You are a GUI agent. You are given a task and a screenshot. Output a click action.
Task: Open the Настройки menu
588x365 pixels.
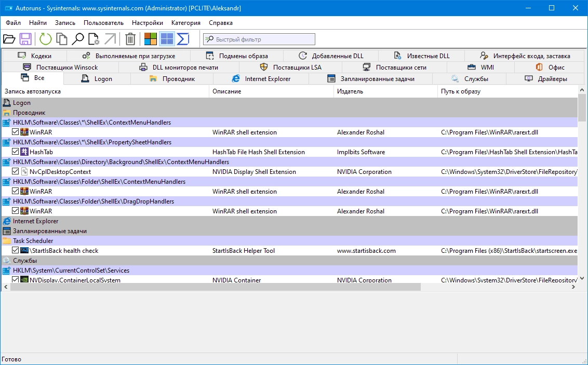pos(148,23)
